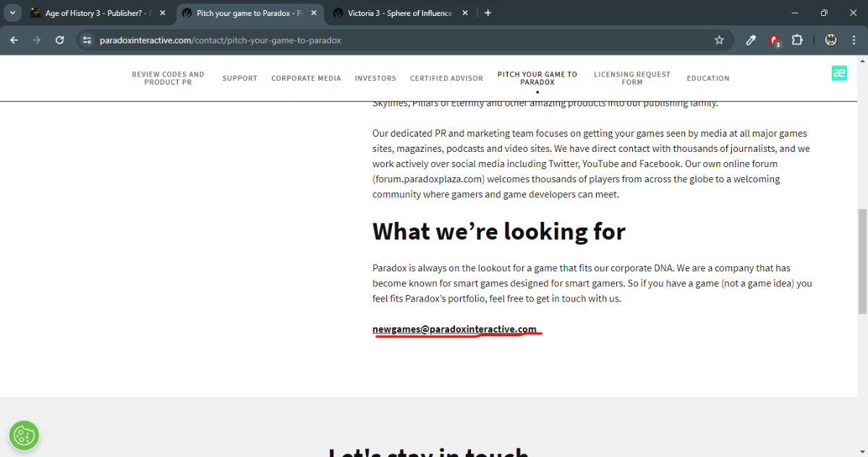Open the tab search dropdown arrow

pos(12,13)
